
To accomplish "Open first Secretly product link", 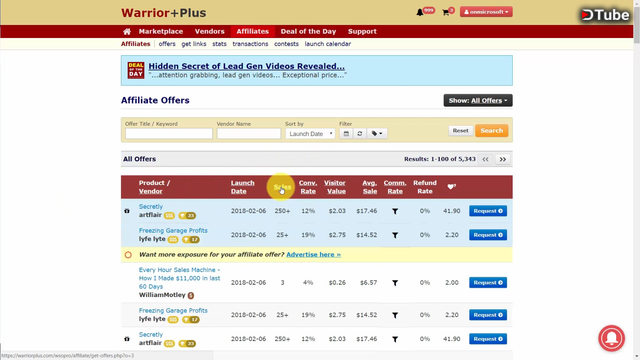I will pyautogui.click(x=151, y=207).
